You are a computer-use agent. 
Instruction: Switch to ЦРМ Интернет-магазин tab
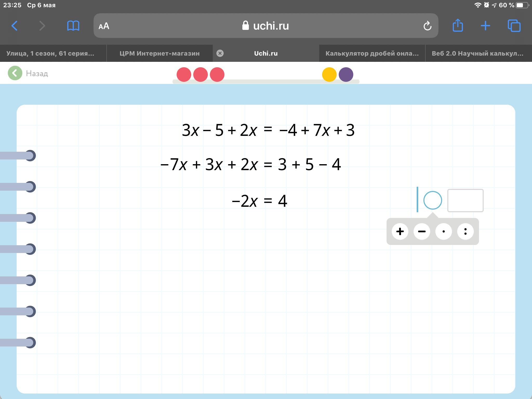click(x=159, y=53)
